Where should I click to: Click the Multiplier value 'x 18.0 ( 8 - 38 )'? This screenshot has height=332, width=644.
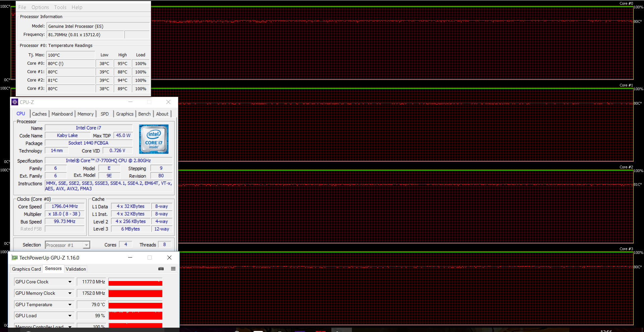65,214
